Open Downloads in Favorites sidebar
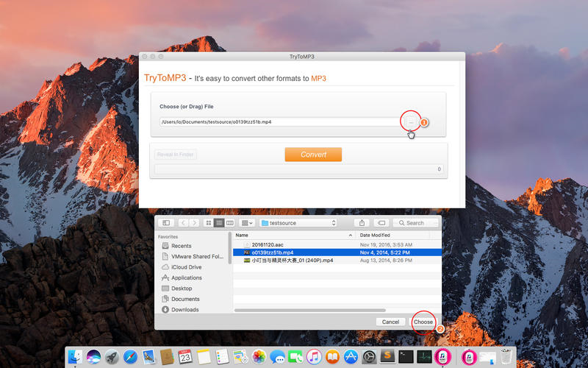 click(184, 310)
